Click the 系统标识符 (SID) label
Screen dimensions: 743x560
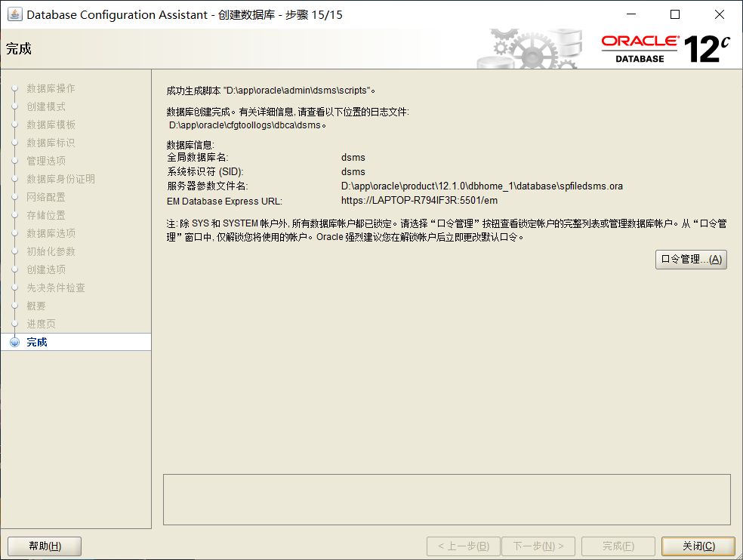point(205,171)
